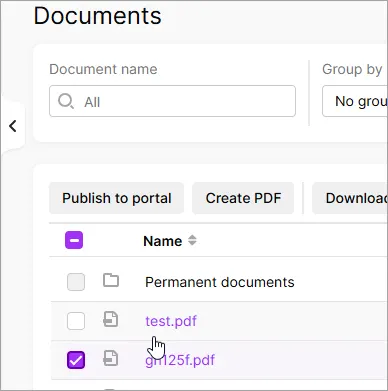Open the gn125f.pdf link
388x391 pixels.
pos(180,360)
